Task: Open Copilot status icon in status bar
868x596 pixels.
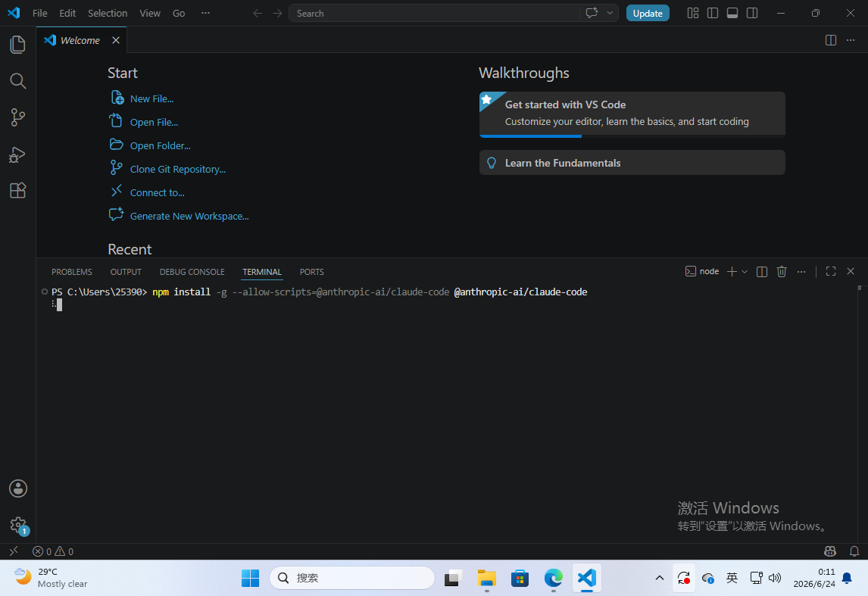Action: [830, 551]
